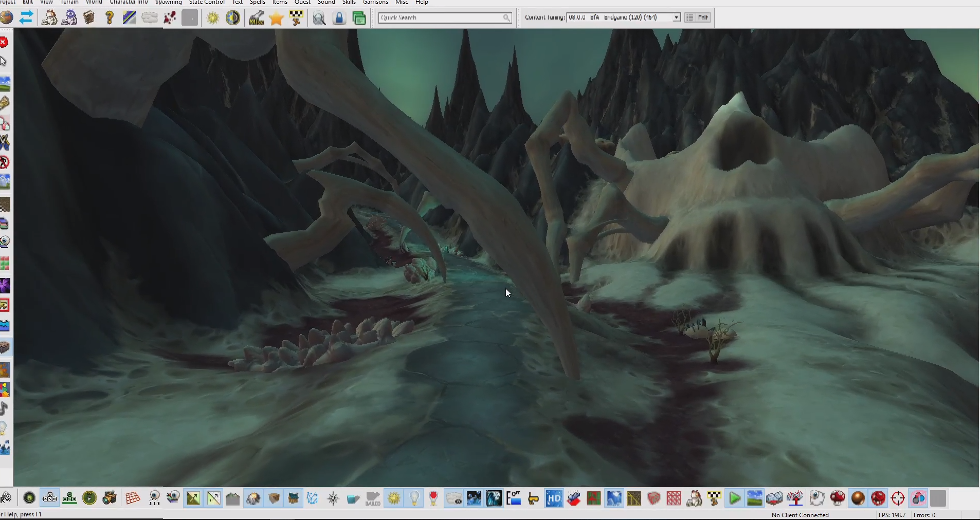Open the World menu
This screenshot has height=520, width=980.
click(x=94, y=2)
